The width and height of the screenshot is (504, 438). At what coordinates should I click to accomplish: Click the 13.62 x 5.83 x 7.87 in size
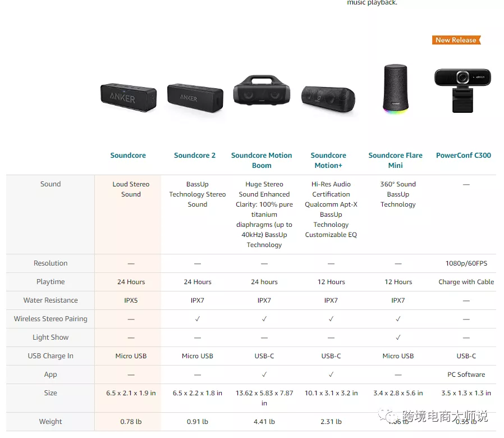click(x=264, y=398)
